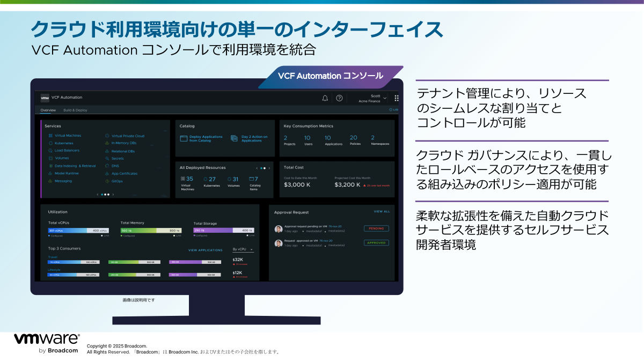Screen dimensions: 644x362
Task: Click the vmw logo in VCF Automation header
Action: [x=45, y=98]
